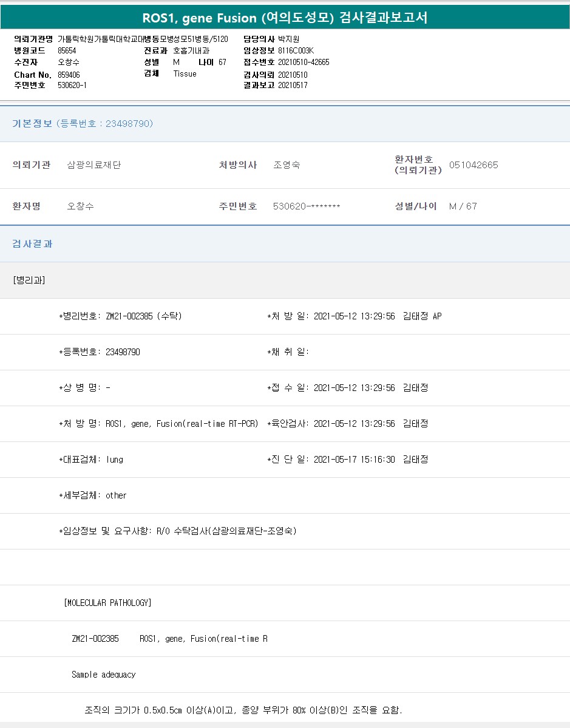Click the Sample adequacy line
The width and height of the screenshot is (570, 728).
tap(104, 675)
